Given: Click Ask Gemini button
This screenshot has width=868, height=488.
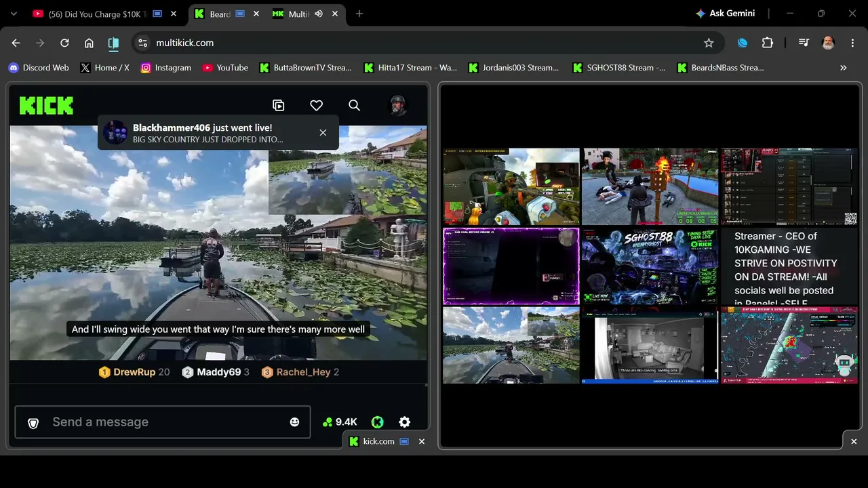Looking at the screenshot, I should tap(725, 14).
